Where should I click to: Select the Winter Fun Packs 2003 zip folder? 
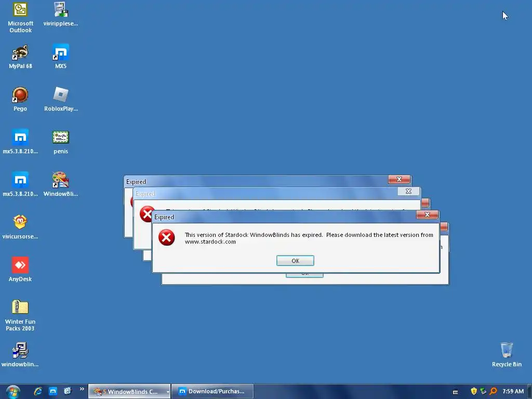tap(20, 315)
